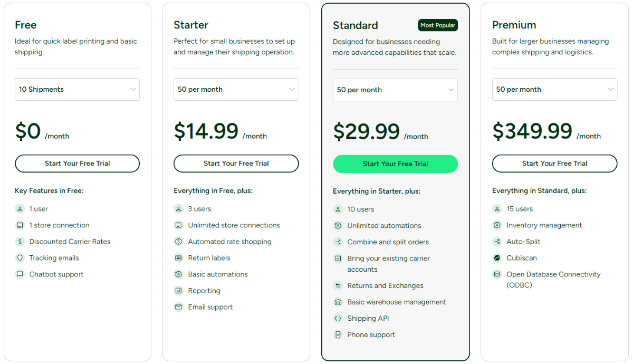
Task: Start the free trial for Standard plan
Action: (395, 164)
